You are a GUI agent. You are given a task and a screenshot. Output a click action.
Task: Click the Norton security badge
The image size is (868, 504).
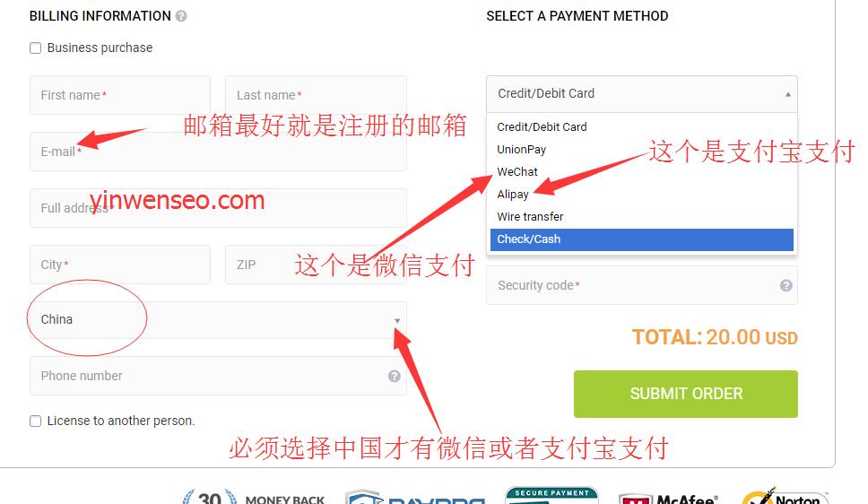[x=785, y=496]
